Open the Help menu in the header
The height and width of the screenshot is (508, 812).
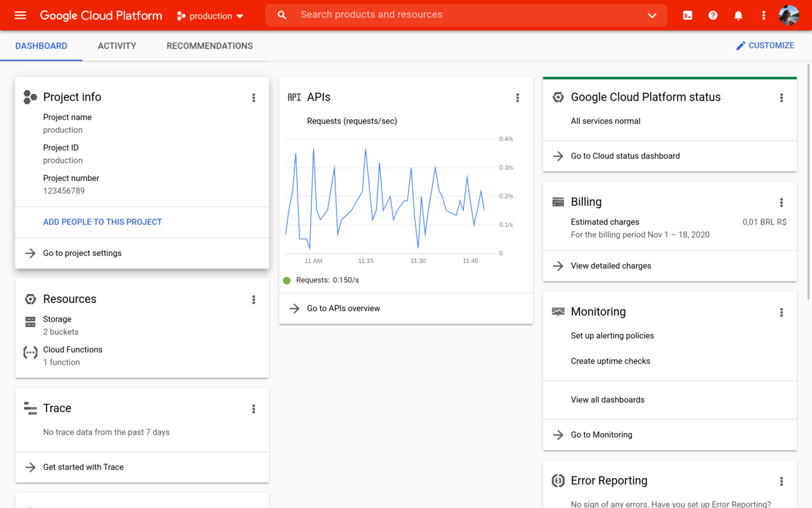(x=712, y=15)
